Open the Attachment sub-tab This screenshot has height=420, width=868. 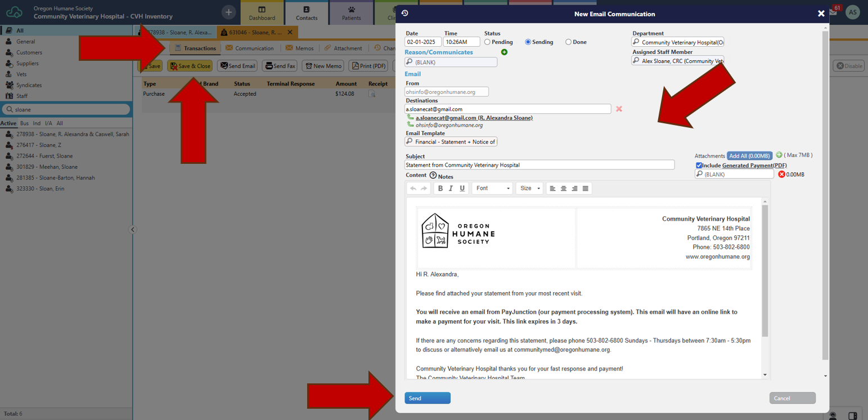click(343, 48)
